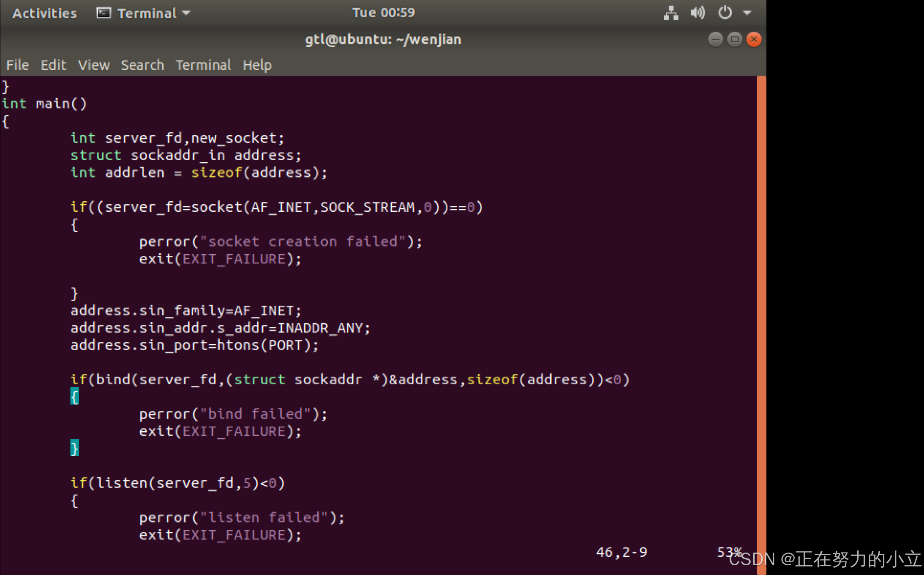This screenshot has height=575, width=924.
Task: Click the terminal icon beside Terminal label
Action: tap(104, 13)
